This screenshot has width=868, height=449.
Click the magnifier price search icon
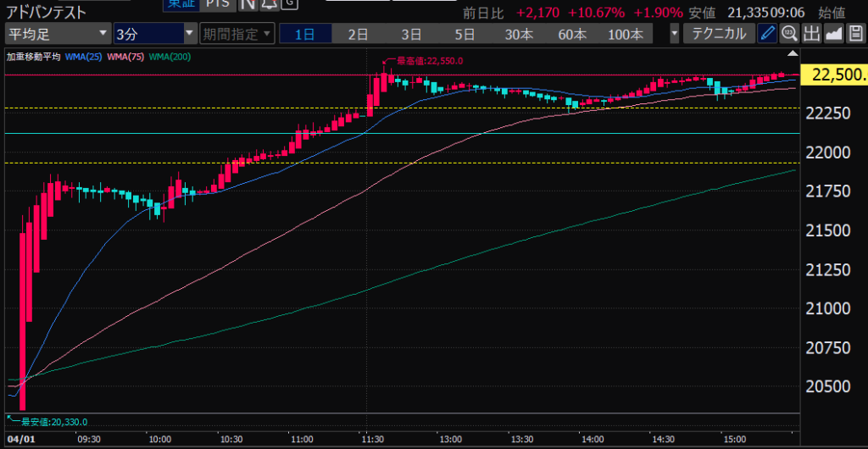[789, 34]
